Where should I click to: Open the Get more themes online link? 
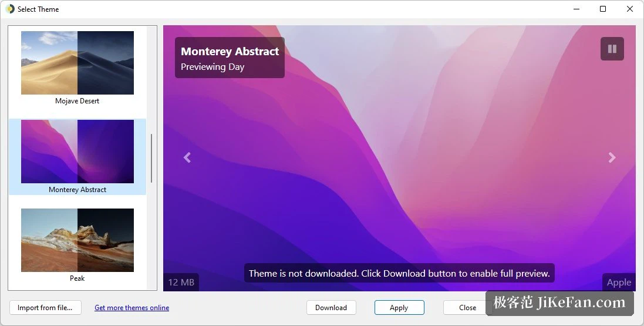[x=132, y=308]
